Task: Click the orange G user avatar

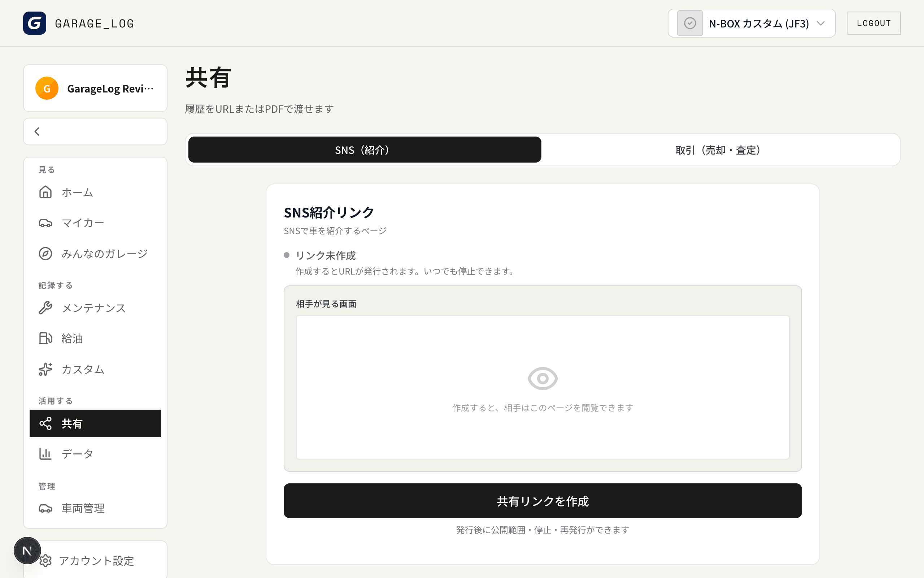Action: (x=47, y=88)
